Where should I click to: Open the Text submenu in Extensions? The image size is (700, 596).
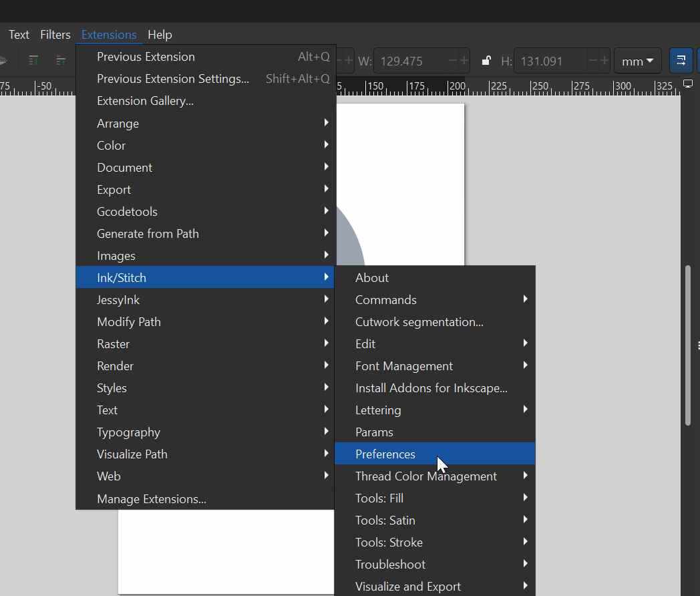(205, 410)
